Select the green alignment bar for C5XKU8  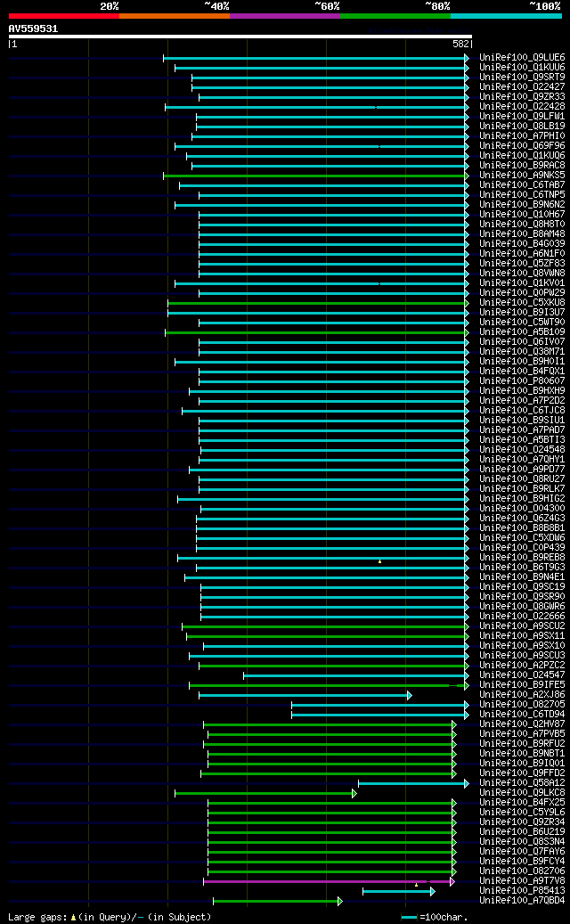pos(317,303)
